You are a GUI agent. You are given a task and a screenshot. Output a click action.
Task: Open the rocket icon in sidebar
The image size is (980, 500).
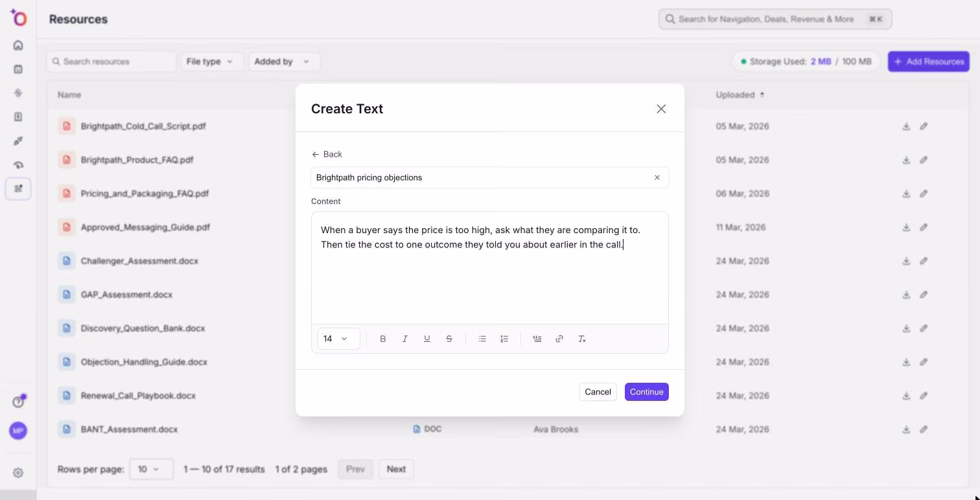(18, 141)
